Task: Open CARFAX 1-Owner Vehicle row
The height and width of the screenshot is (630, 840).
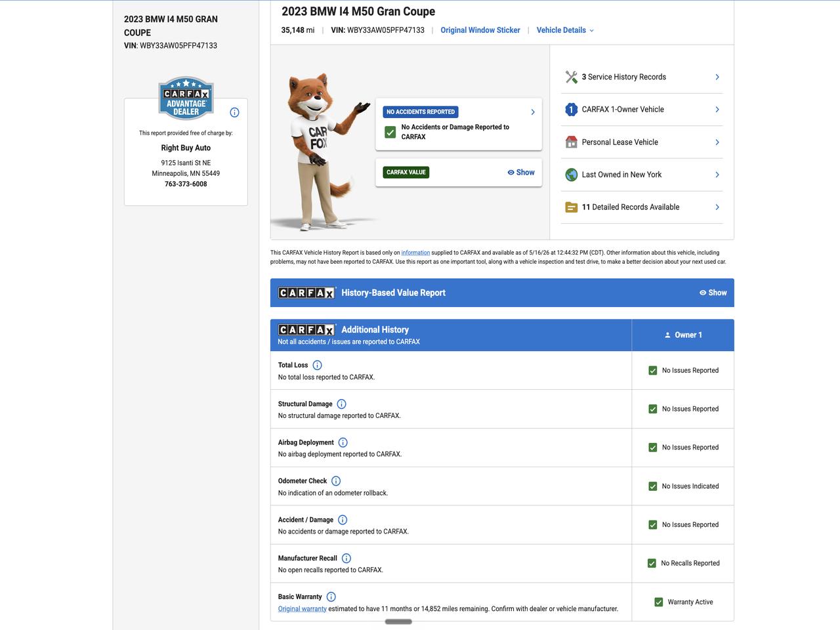Action: pos(642,110)
